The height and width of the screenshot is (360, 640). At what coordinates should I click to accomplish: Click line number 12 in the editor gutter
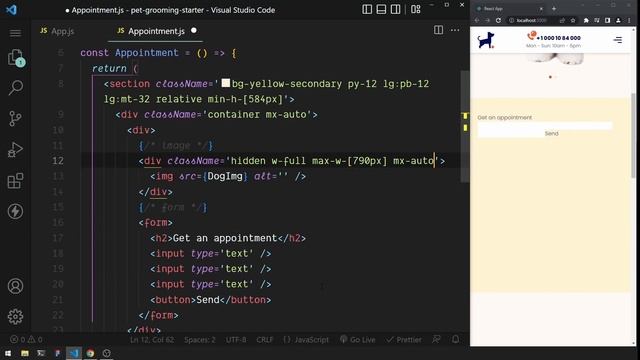(x=58, y=161)
